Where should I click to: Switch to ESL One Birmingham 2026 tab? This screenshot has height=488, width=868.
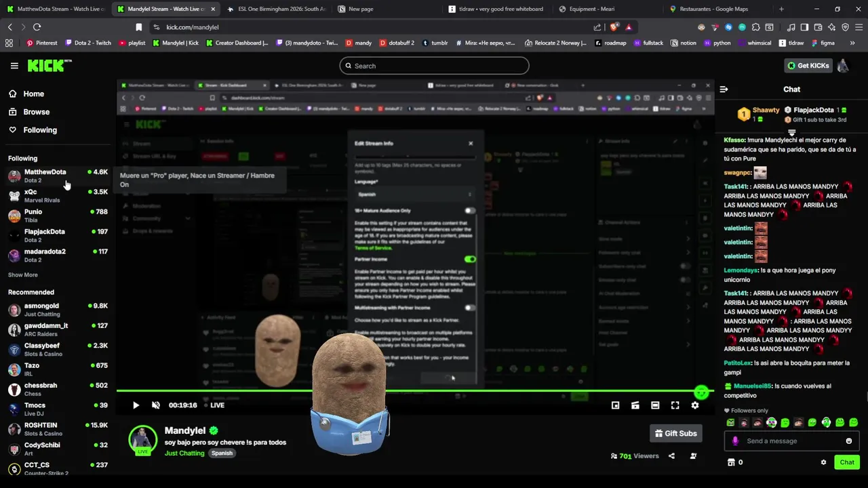point(277,9)
